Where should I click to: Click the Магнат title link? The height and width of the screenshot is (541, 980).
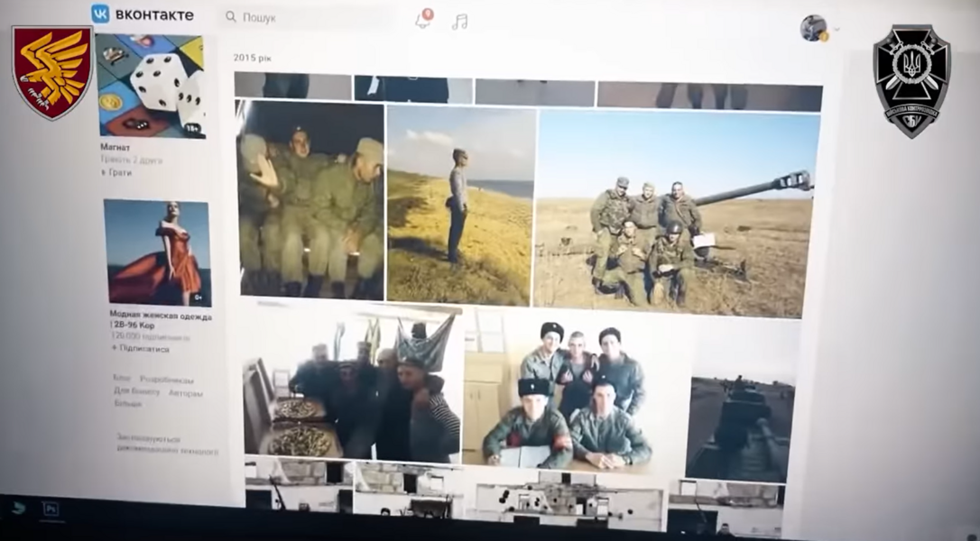coord(115,147)
